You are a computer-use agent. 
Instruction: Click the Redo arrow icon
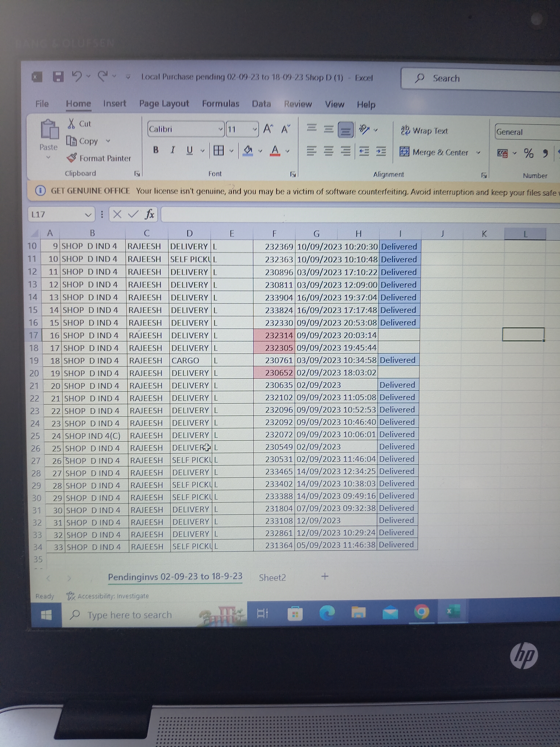pyautogui.click(x=103, y=76)
